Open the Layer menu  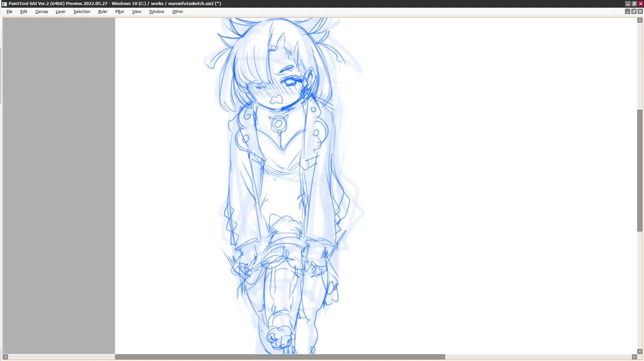pos(60,12)
